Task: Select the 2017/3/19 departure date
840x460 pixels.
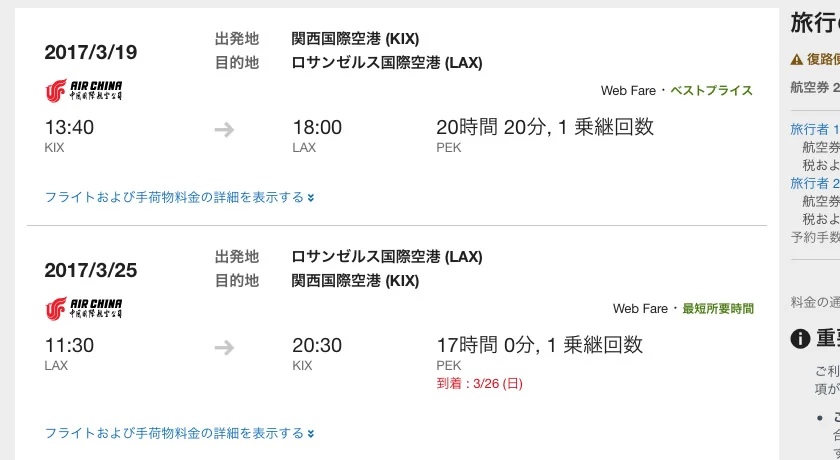Action: (x=91, y=52)
